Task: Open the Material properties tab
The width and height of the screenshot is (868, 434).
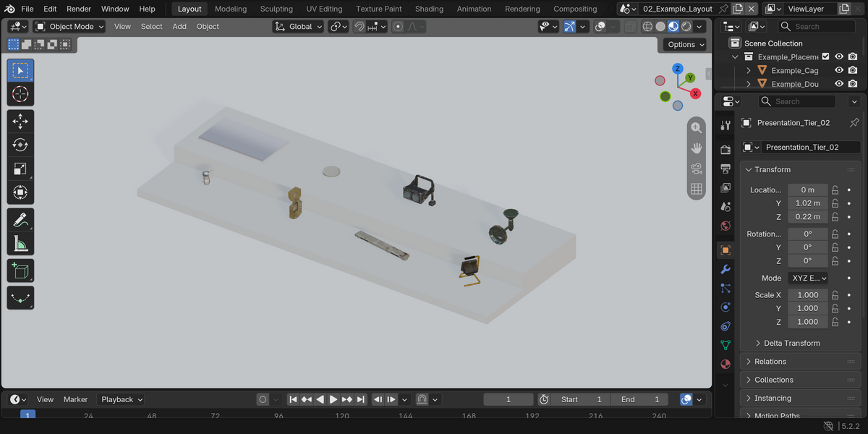Action: pyautogui.click(x=726, y=363)
